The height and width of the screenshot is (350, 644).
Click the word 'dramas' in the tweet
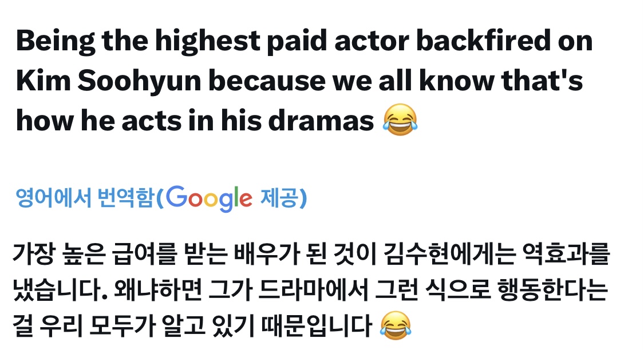[x=321, y=121]
